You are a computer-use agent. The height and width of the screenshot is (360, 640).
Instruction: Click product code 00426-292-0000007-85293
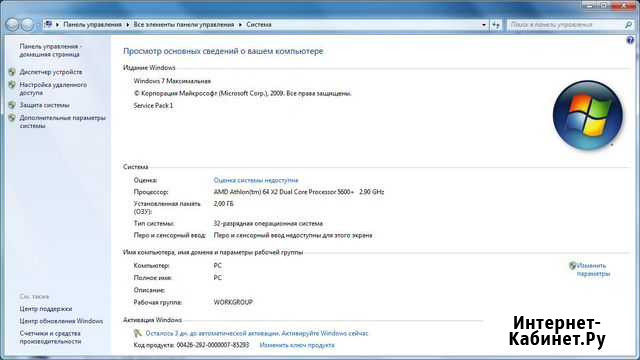coord(213,345)
